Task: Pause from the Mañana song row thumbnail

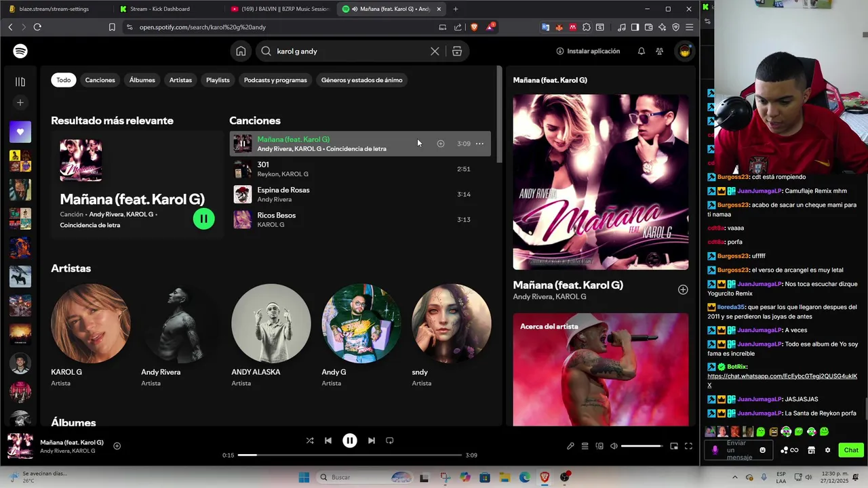Action: (x=243, y=144)
